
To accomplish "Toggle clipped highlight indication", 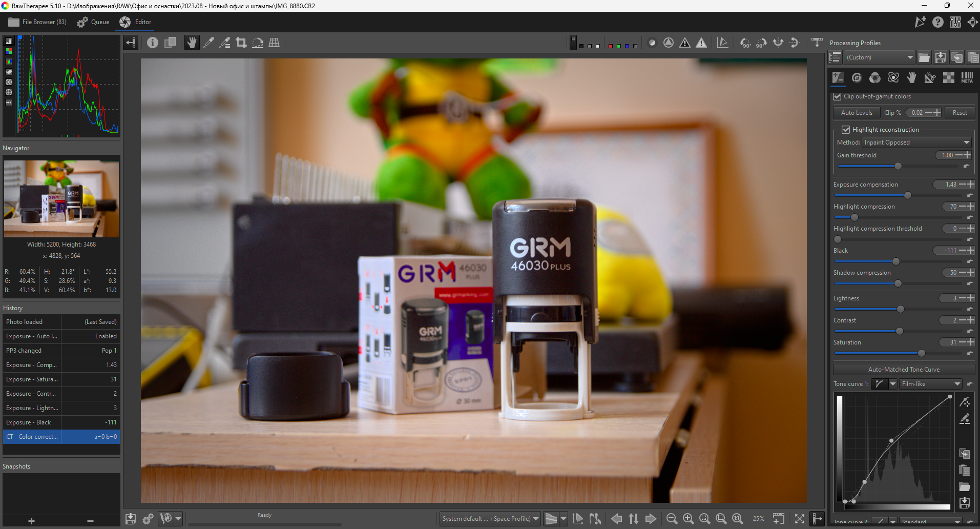I will click(x=701, y=43).
